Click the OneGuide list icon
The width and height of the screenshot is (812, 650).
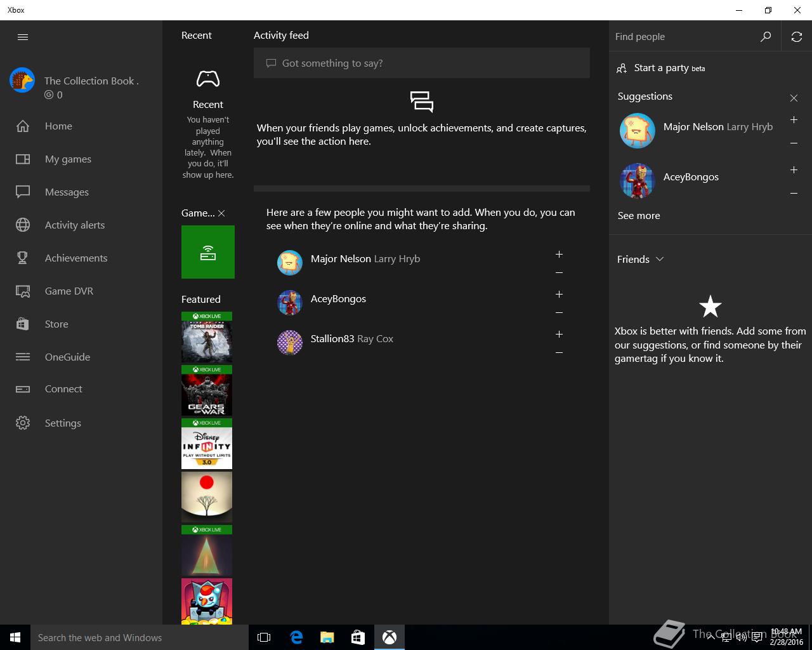click(x=23, y=357)
